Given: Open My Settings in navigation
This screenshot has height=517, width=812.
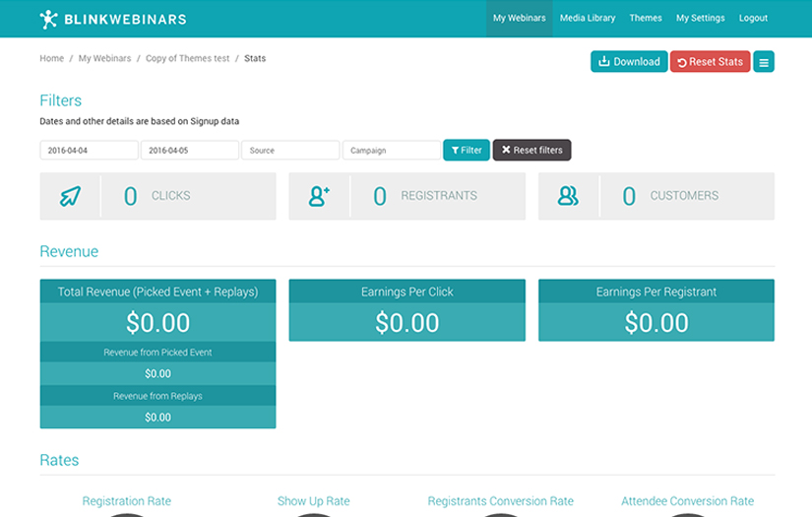Looking at the screenshot, I should (x=700, y=18).
